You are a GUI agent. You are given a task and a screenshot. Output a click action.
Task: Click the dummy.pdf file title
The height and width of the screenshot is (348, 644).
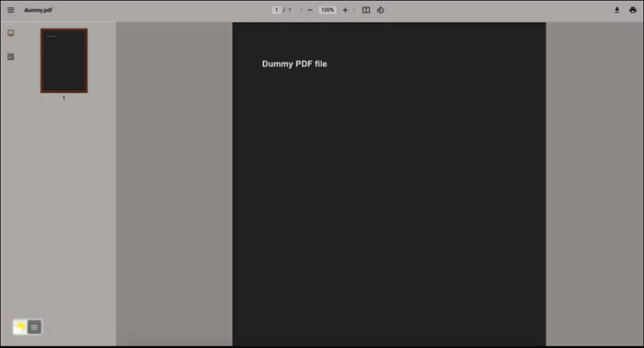click(x=38, y=10)
